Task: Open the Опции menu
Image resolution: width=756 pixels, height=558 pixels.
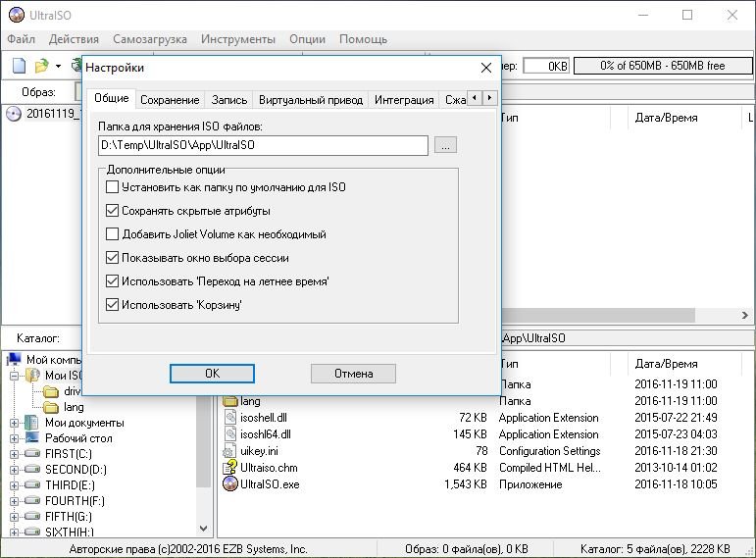Action: point(307,39)
